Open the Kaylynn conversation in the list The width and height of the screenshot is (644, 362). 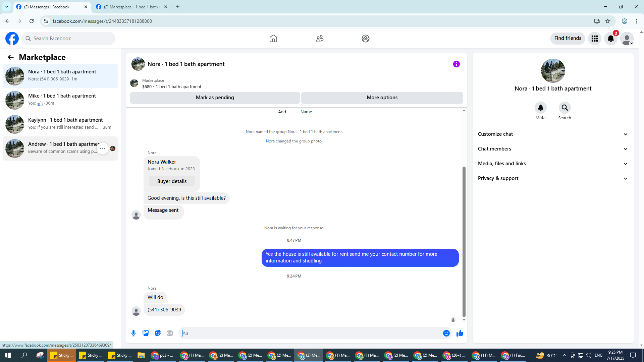click(x=60, y=124)
